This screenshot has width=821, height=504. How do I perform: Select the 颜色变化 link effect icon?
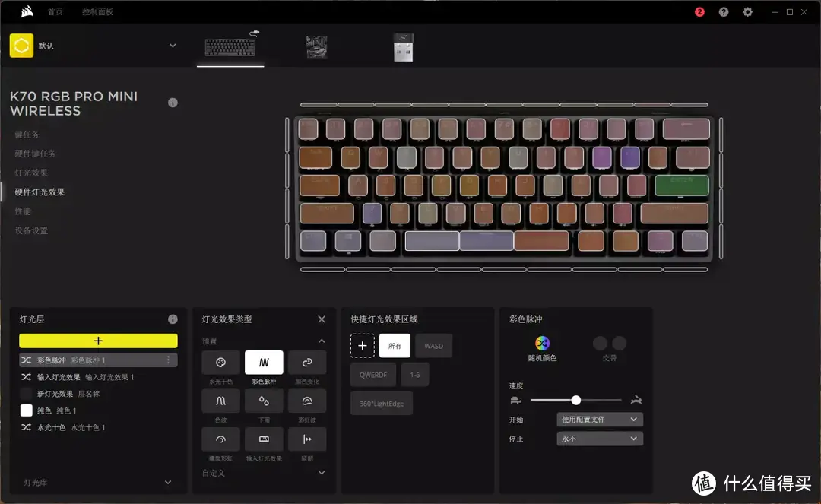click(x=307, y=363)
